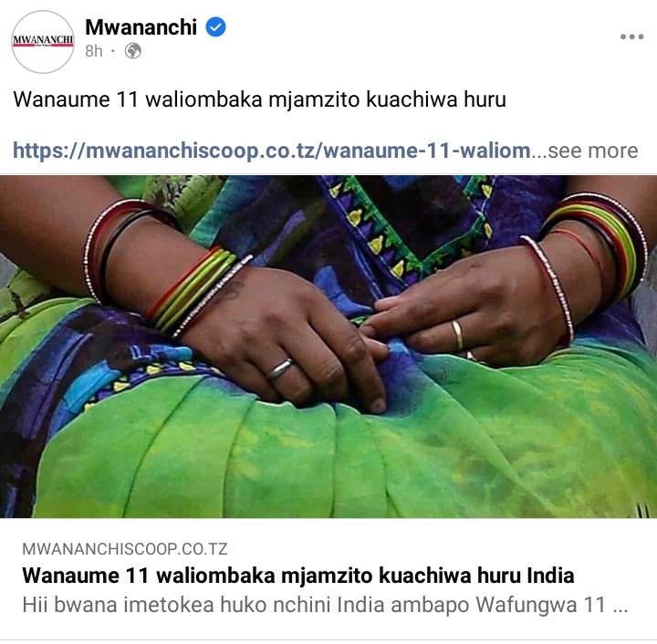
Task: Click the post caption about Wanaume 11
Action: tap(260, 99)
